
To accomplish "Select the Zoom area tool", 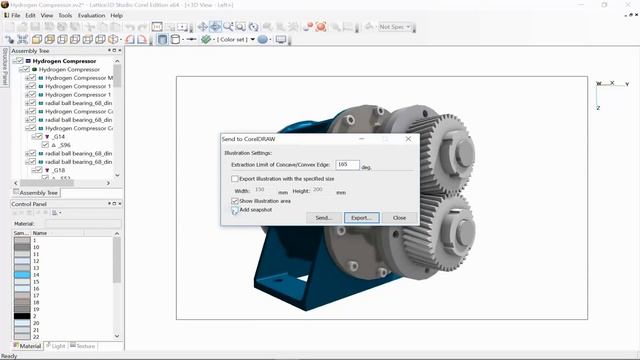I will coord(240,27).
